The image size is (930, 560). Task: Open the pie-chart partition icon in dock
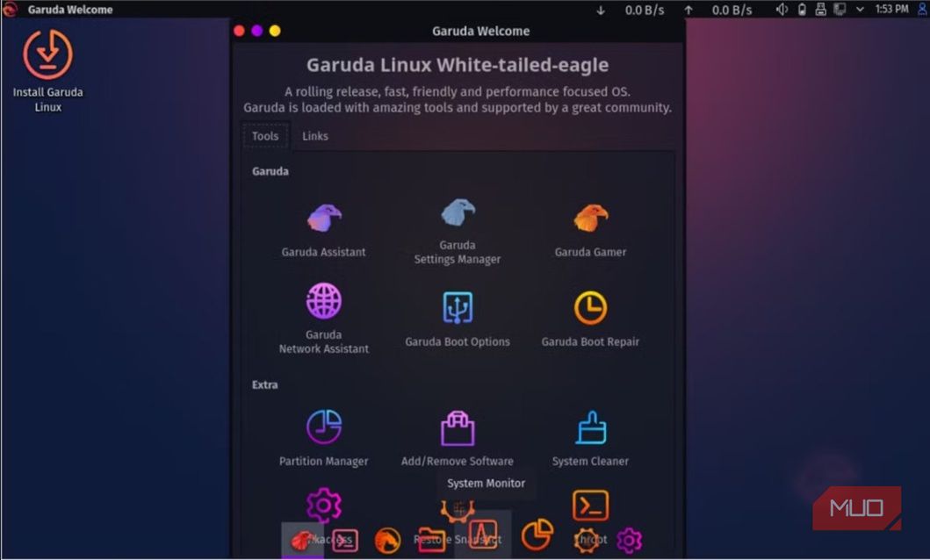pyautogui.click(x=537, y=535)
